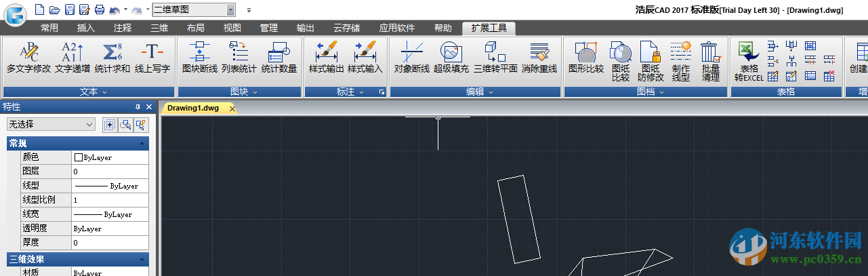868x276 pixels.
Task: Run the 三维转平面 tool
Action: click(x=495, y=58)
